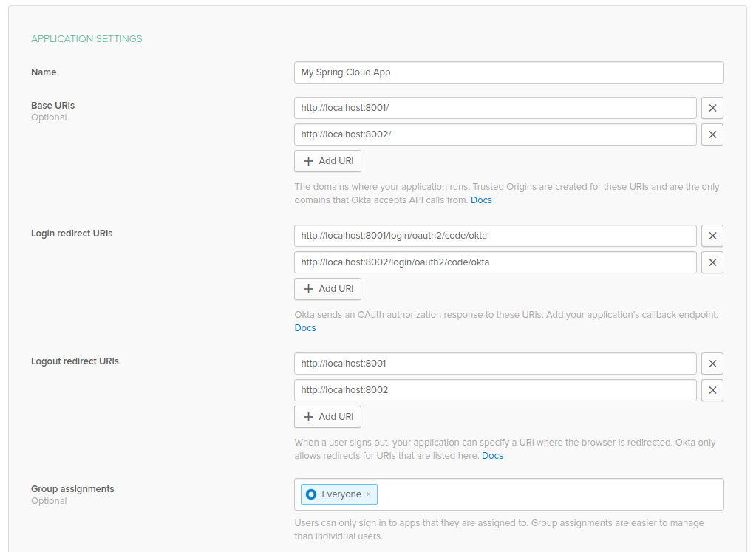
Task: Click the Base URIs label
Action: pyautogui.click(x=53, y=106)
